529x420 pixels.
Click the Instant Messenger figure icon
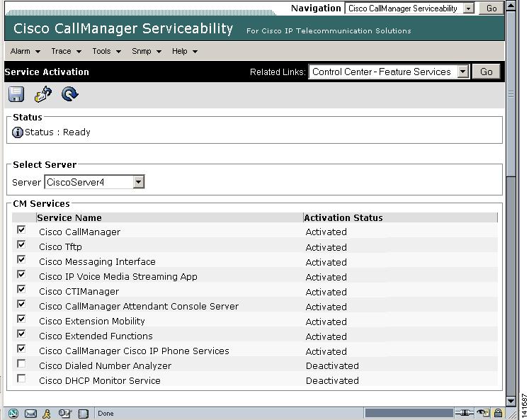47,413
